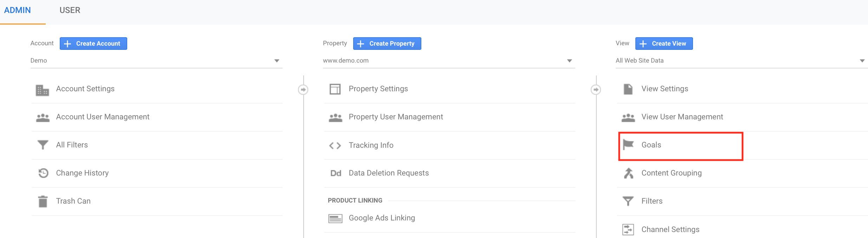Click the View Settings document icon
This screenshot has height=238, width=868.
[628, 89]
